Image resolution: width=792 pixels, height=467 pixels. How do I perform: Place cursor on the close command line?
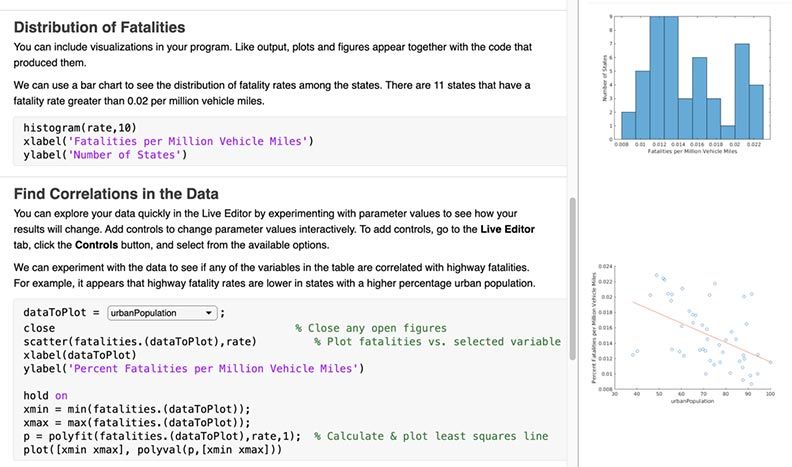point(40,327)
